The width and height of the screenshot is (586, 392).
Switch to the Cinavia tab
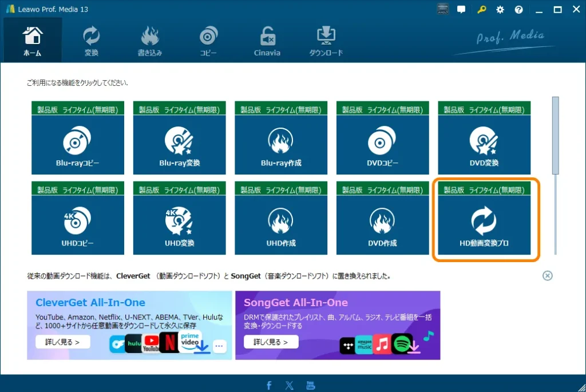(267, 39)
